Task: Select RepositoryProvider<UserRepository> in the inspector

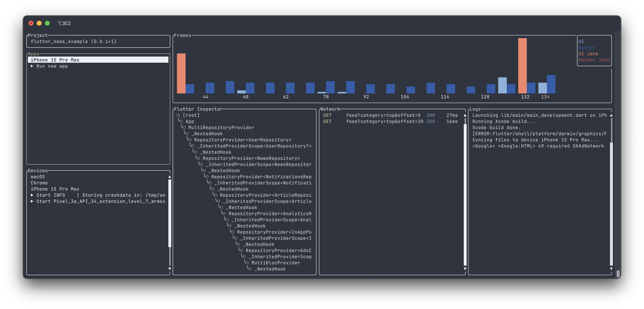Action: [243, 140]
